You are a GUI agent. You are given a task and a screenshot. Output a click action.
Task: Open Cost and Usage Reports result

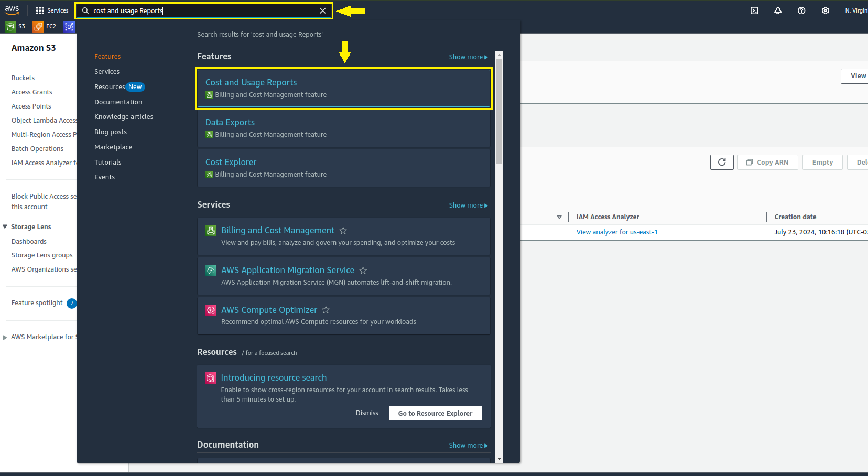click(x=251, y=83)
